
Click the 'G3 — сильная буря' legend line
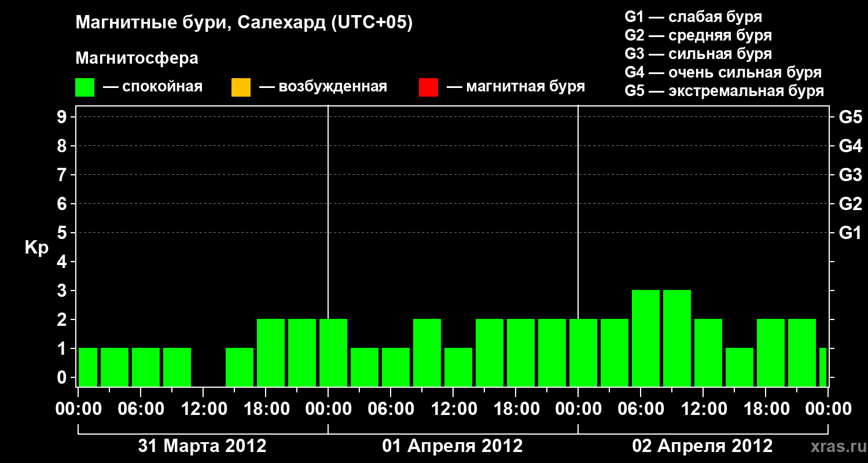click(x=698, y=54)
